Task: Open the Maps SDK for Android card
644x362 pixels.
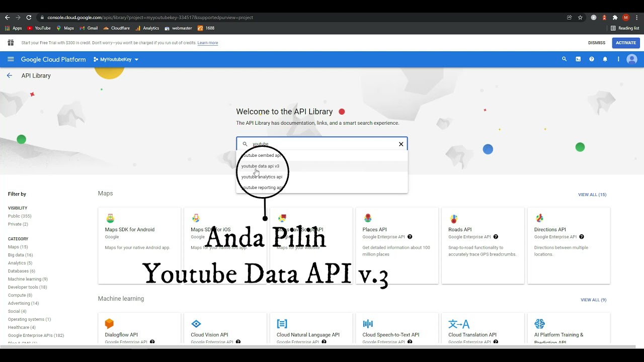Action: tap(139, 246)
